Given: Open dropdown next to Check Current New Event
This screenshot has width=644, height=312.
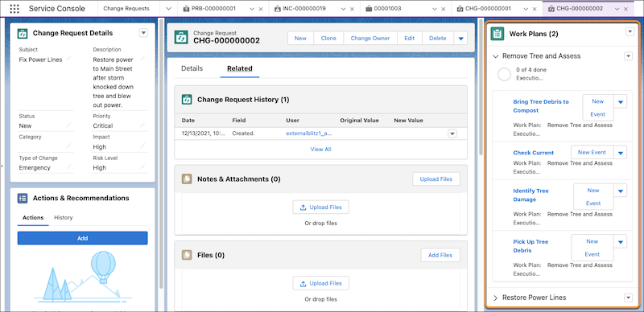Looking at the screenshot, I should pos(620,152).
